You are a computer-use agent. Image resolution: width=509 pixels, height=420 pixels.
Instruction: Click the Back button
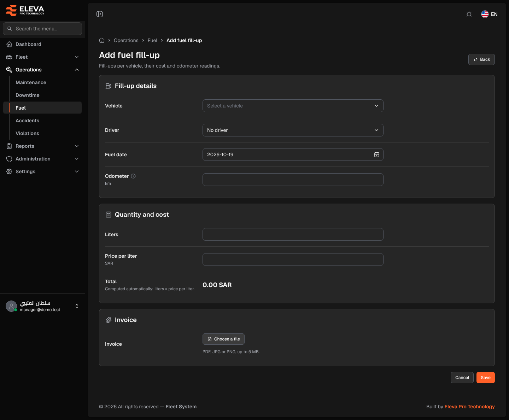(481, 59)
